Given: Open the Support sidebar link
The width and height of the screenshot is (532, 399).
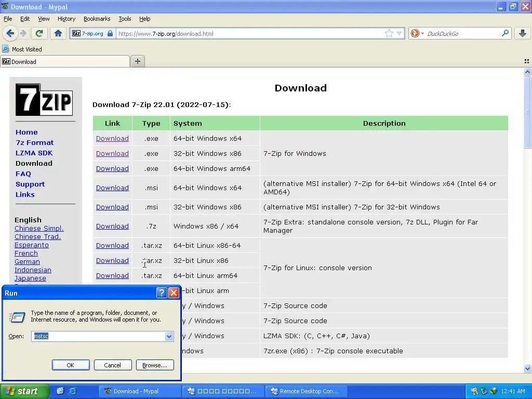Looking at the screenshot, I should (30, 184).
